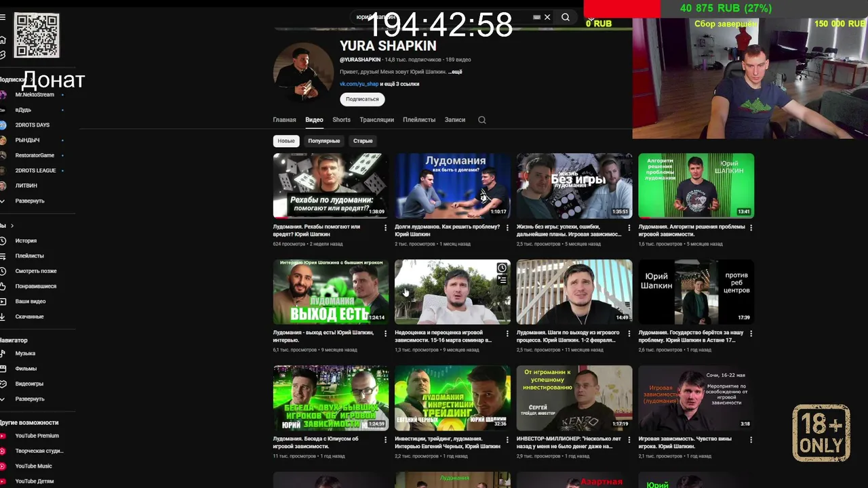Click Add to queue icon on Недооценка thumbnail
This screenshot has height=488, width=868.
pyautogui.click(x=502, y=280)
